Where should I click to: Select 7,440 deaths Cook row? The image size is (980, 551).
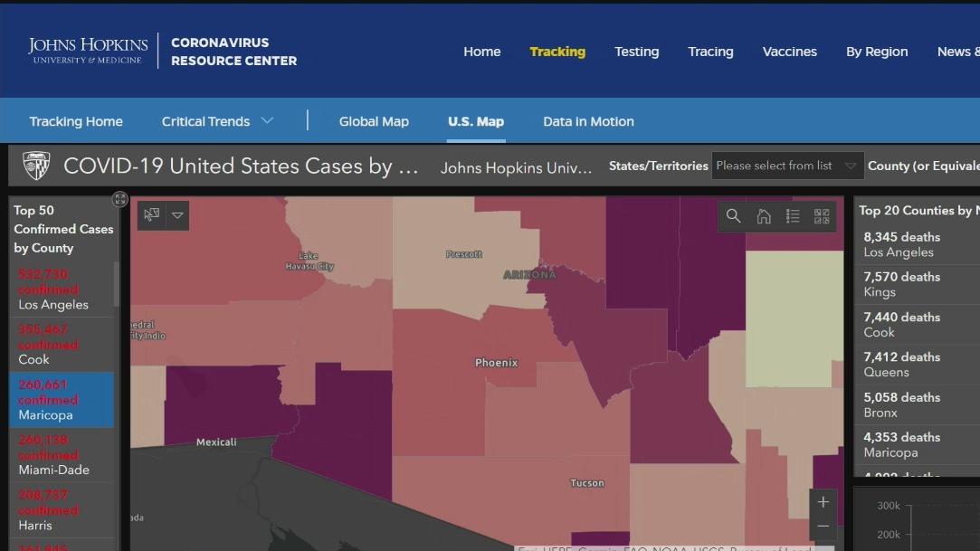coord(917,324)
